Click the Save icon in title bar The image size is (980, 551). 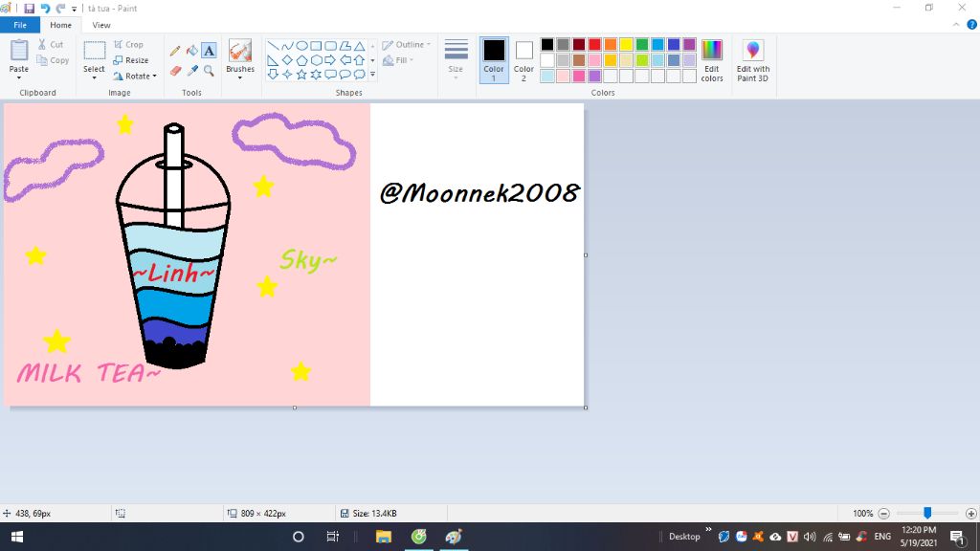29,8
